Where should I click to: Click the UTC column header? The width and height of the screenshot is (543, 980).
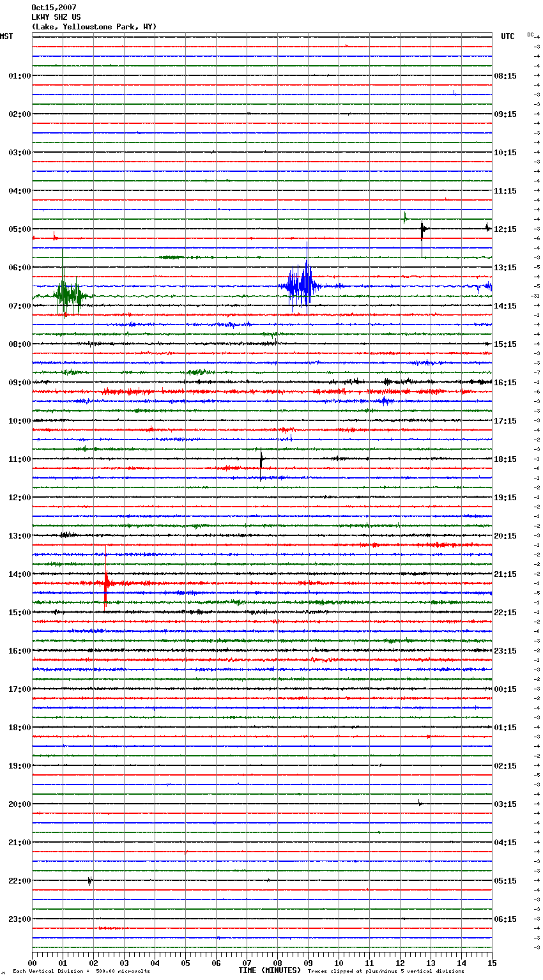click(508, 36)
